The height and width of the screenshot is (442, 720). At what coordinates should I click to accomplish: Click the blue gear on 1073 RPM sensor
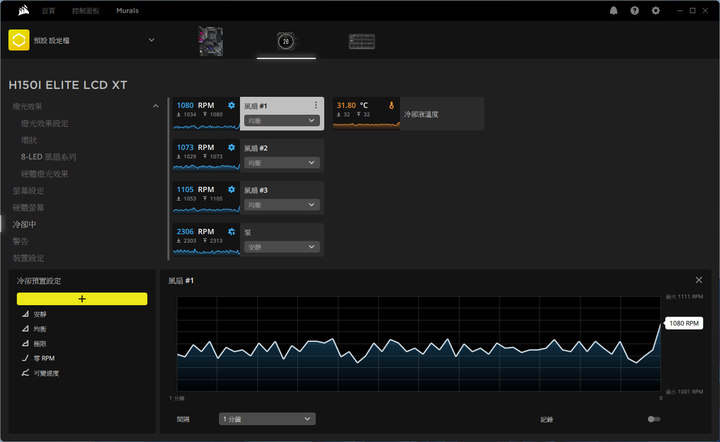[x=231, y=147]
